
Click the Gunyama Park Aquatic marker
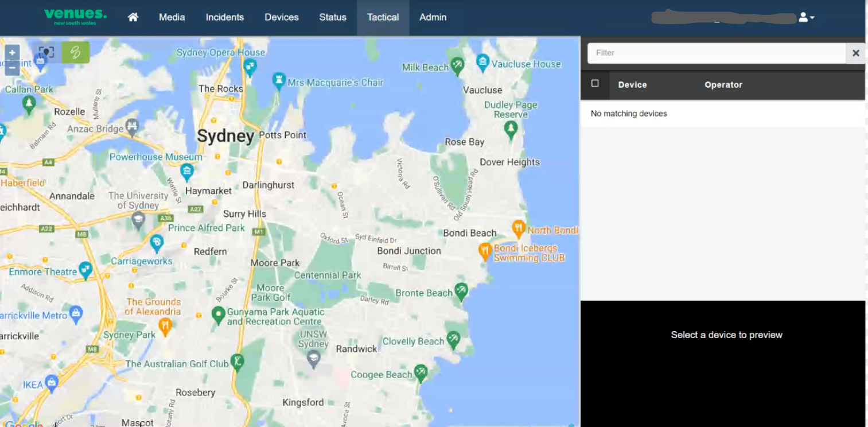click(217, 315)
